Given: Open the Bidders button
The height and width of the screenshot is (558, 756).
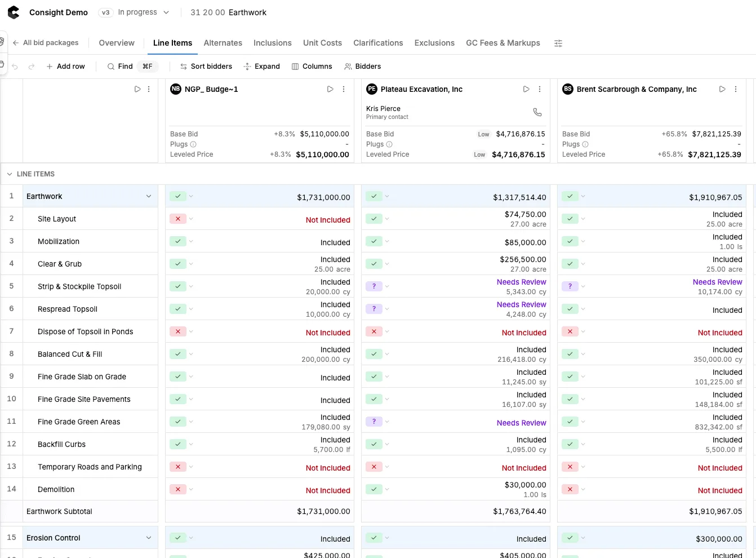Looking at the screenshot, I should (363, 67).
